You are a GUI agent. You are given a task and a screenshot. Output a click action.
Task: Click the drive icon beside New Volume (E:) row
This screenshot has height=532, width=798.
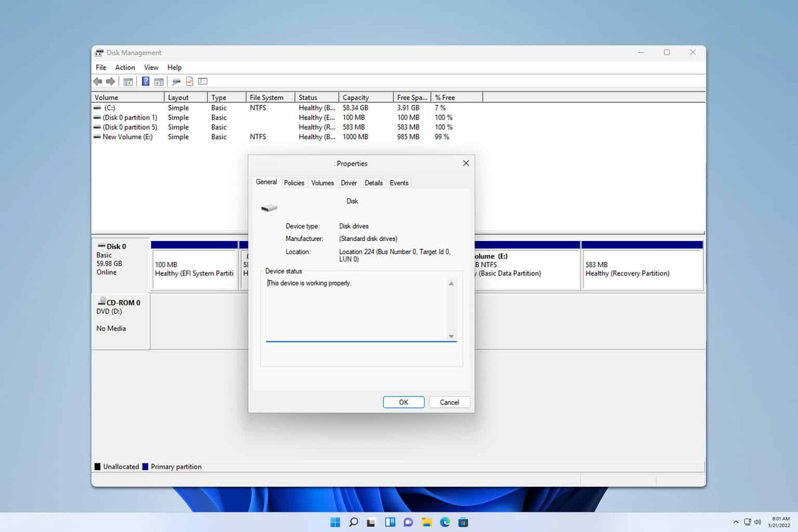coord(97,137)
